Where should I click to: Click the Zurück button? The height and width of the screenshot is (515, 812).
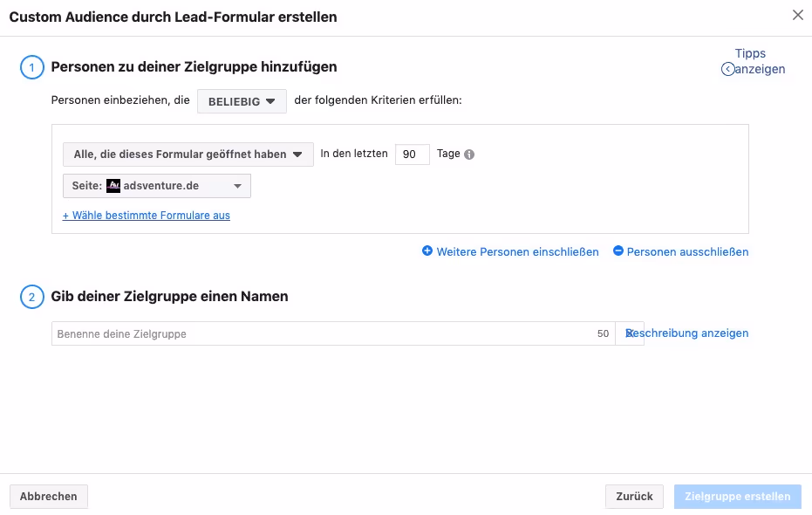pyautogui.click(x=634, y=497)
